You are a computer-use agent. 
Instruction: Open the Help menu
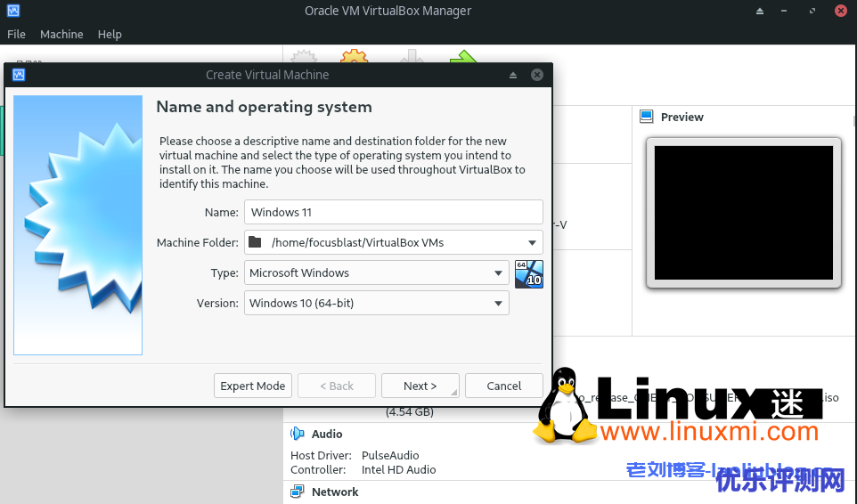[110, 34]
